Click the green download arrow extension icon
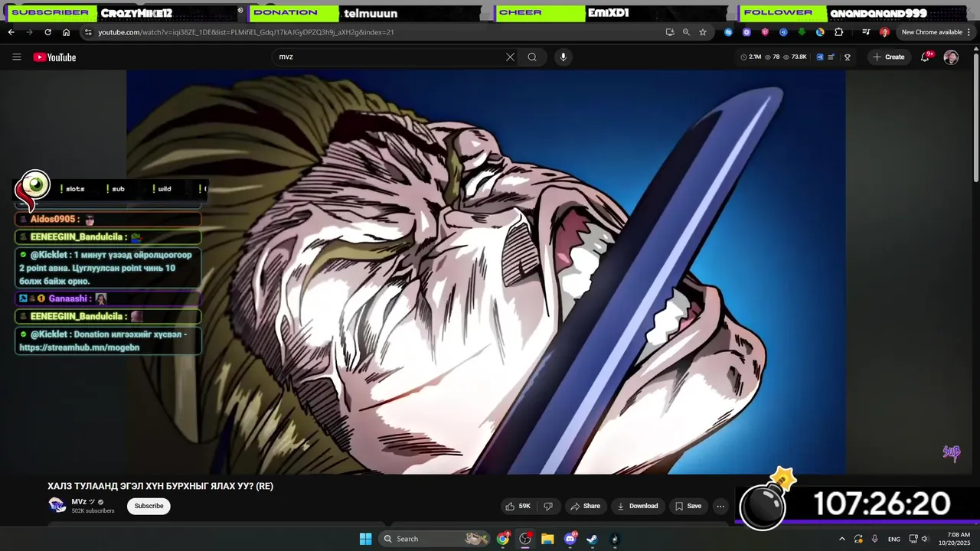Screen dimensions: 980x551 (x=802, y=32)
